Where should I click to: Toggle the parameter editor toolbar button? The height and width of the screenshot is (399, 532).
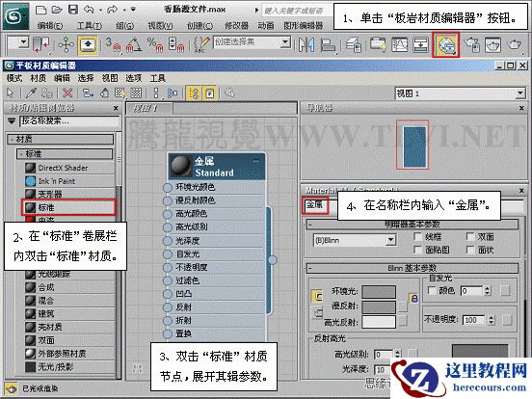tap(210, 93)
